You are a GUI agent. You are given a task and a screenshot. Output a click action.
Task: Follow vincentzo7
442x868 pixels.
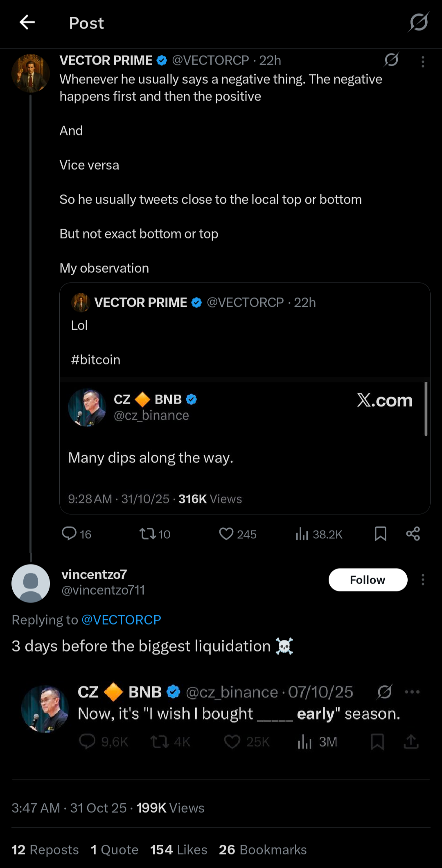(368, 580)
